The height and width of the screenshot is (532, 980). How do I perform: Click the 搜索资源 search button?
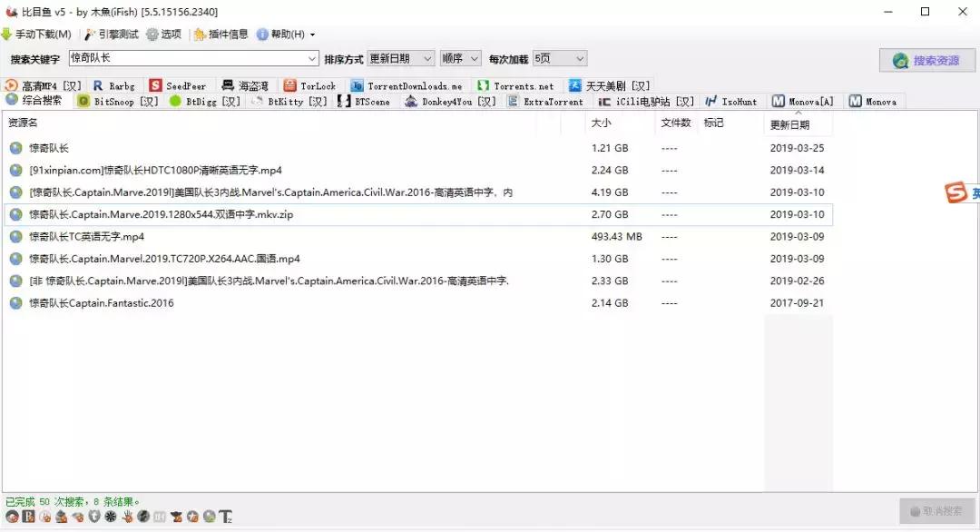click(926, 60)
